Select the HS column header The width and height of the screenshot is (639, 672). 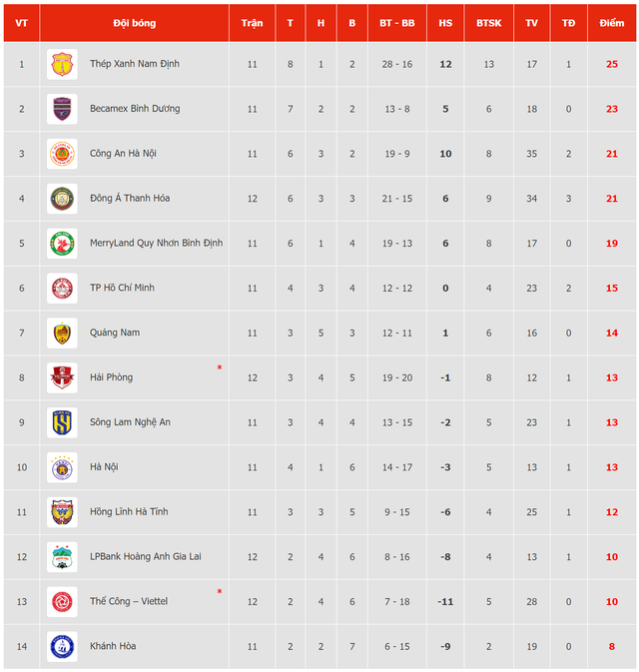coord(445,23)
